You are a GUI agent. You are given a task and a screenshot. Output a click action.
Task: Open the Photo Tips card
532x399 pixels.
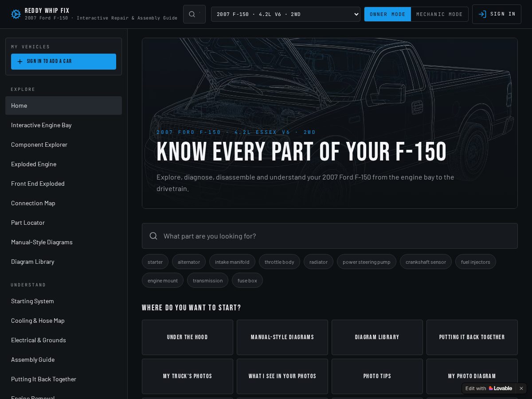point(377,376)
